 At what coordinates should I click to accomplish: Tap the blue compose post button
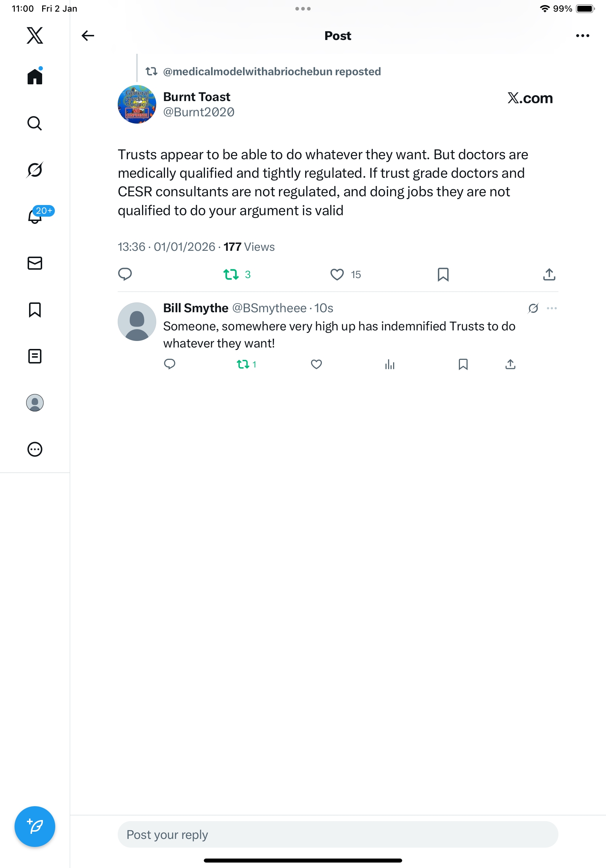click(x=35, y=827)
